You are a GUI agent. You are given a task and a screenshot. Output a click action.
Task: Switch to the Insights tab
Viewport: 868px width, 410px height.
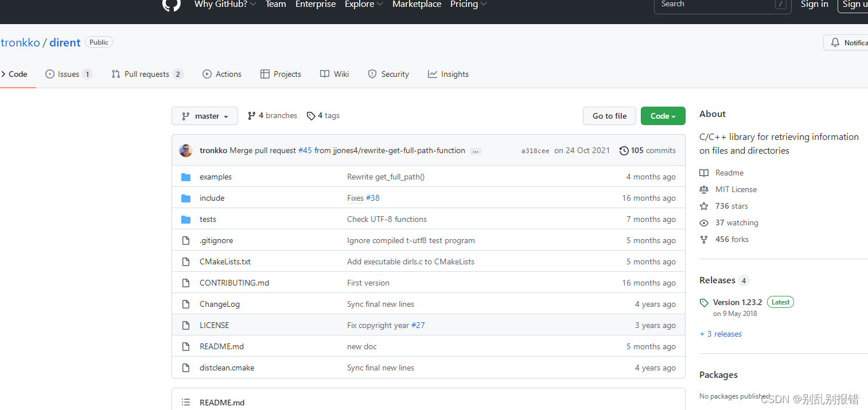coord(448,74)
